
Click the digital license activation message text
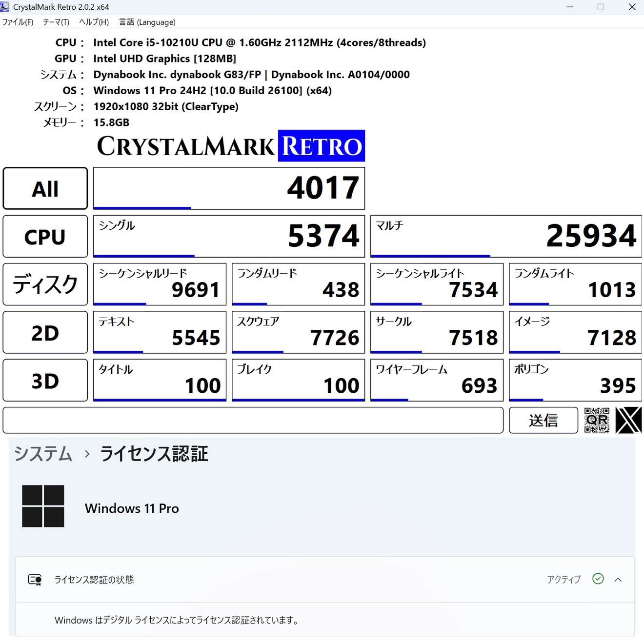(177, 620)
